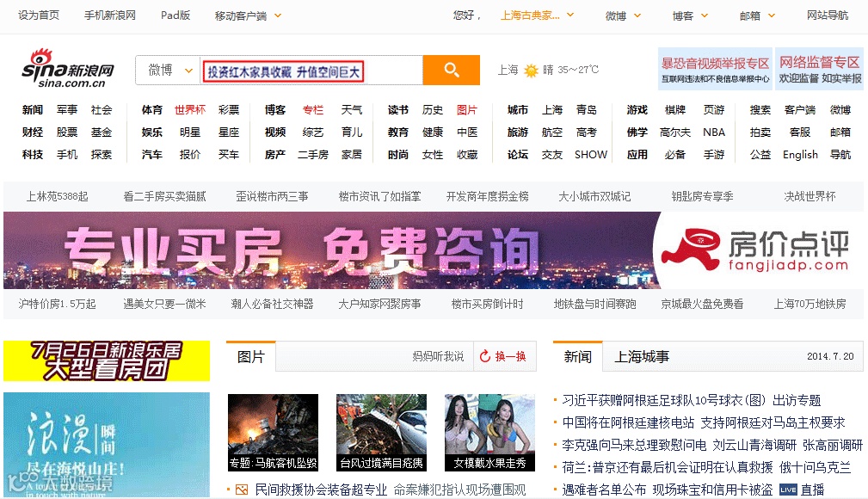The image size is (868, 499).
Task: Click the 网络监督专区 banner
Action: click(x=820, y=69)
